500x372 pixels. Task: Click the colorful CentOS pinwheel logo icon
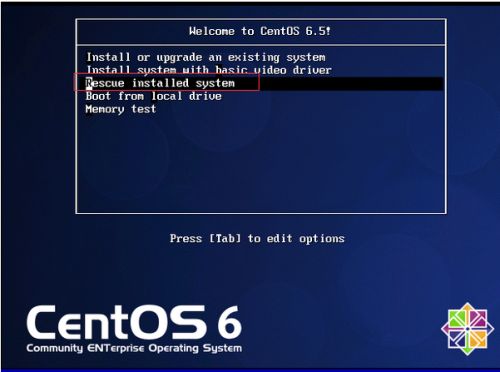(x=467, y=329)
